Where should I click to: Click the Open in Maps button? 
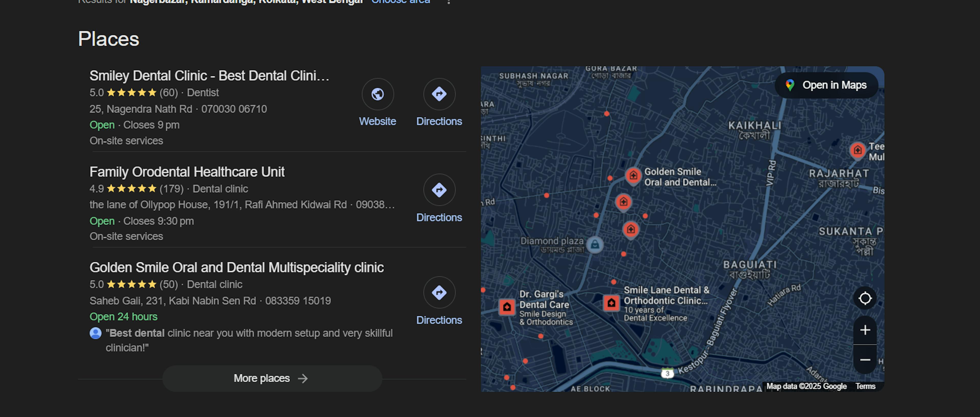coord(826,85)
